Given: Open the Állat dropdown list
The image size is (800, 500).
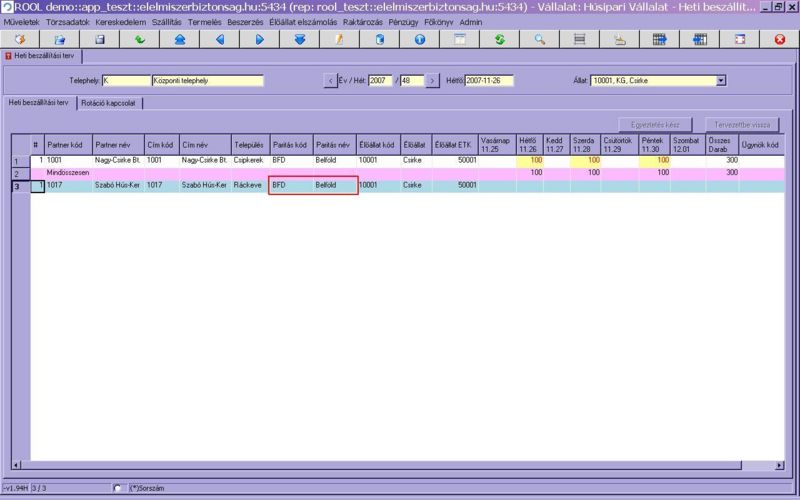Looking at the screenshot, I should point(721,80).
